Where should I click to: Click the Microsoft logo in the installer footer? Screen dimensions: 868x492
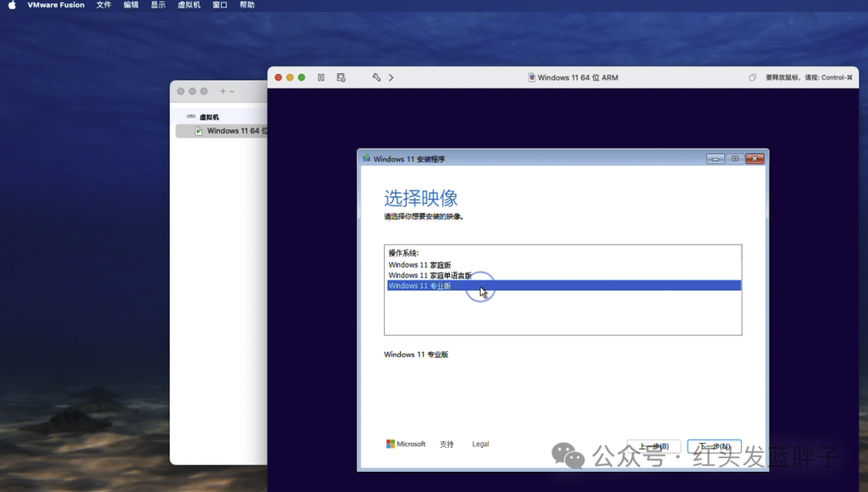click(405, 444)
